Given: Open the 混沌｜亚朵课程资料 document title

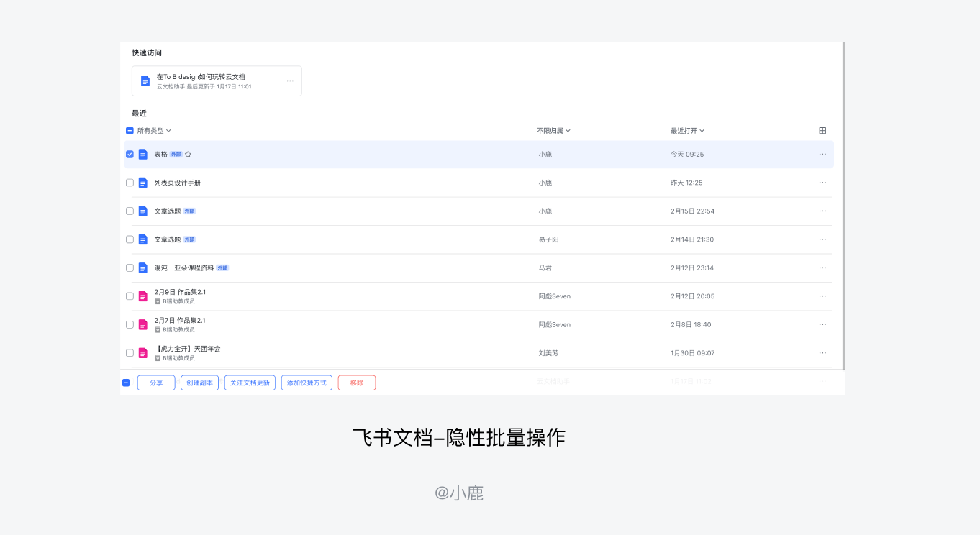Looking at the screenshot, I should (x=184, y=268).
